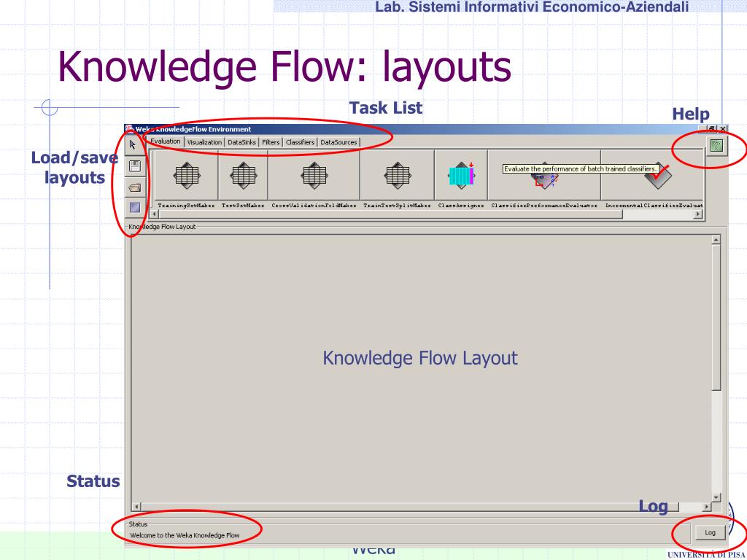Click the 'Knowledge Flow Layout' panel label
The height and width of the screenshot is (560, 747).
162,227
